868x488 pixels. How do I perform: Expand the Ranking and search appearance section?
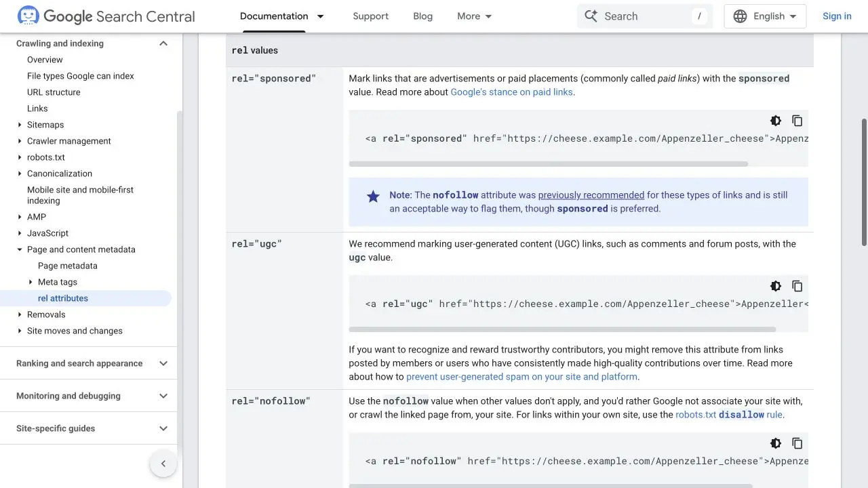[163, 363]
